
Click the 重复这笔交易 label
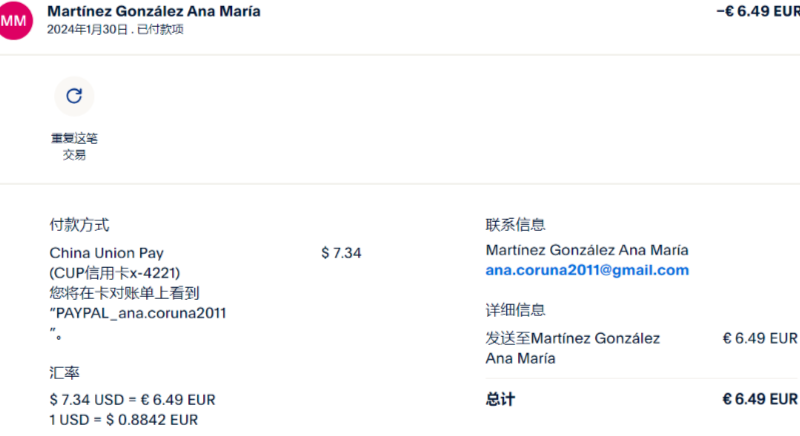pos(74,146)
